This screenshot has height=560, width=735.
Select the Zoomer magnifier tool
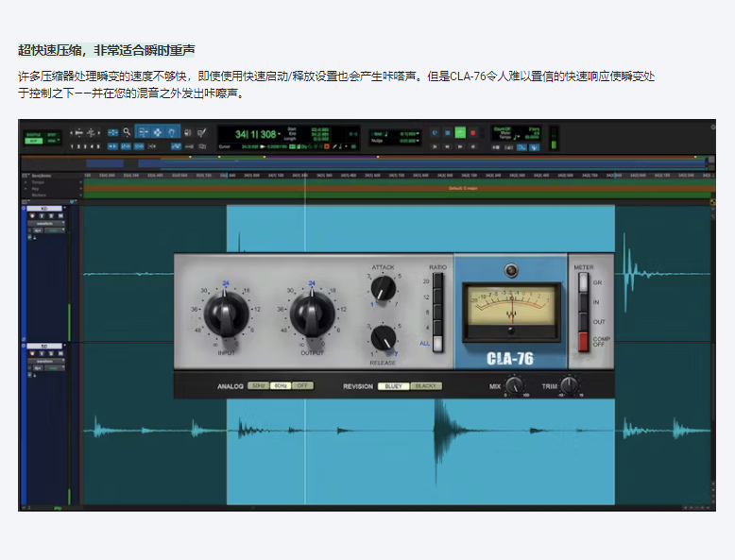(127, 132)
